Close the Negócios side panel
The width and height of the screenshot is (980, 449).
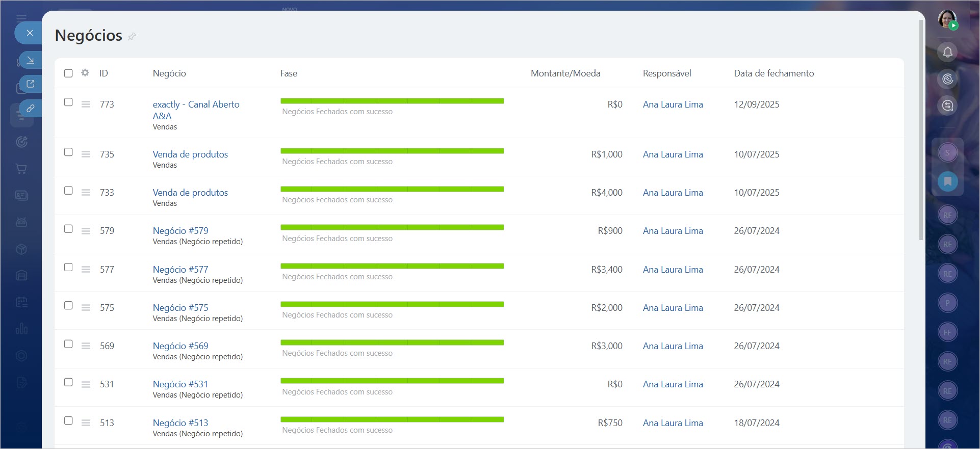[30, 33]
